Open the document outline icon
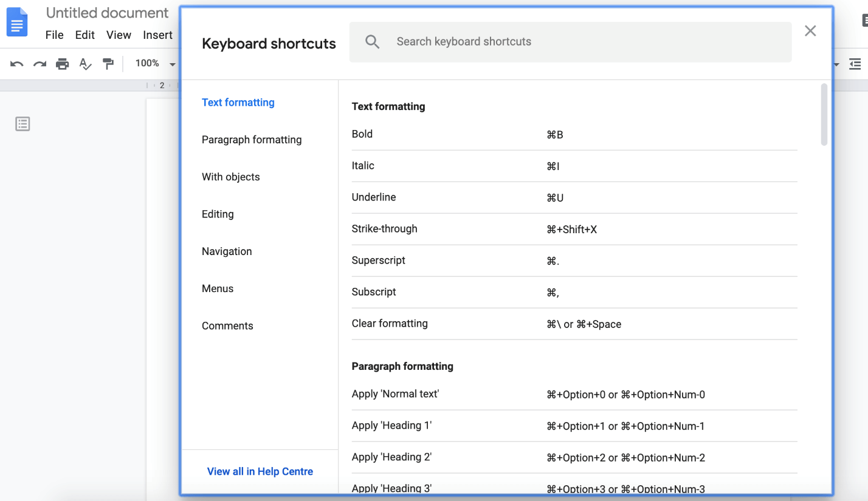The width and height of the screenshot is (868, 501). point(22,123)
